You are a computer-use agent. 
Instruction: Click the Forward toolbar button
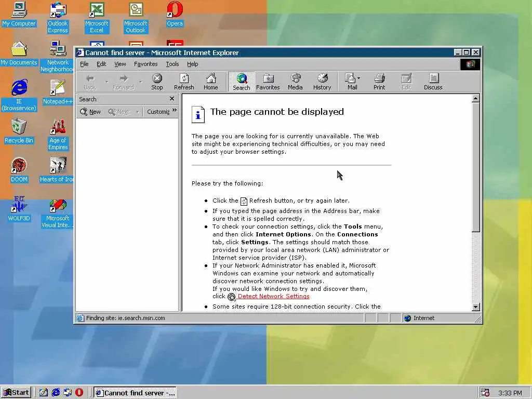point(123,82)
